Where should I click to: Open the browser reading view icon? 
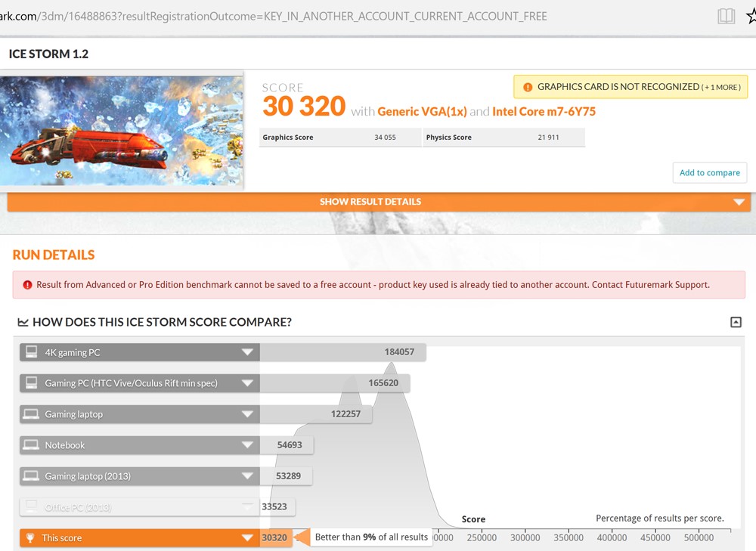(726, 16)
